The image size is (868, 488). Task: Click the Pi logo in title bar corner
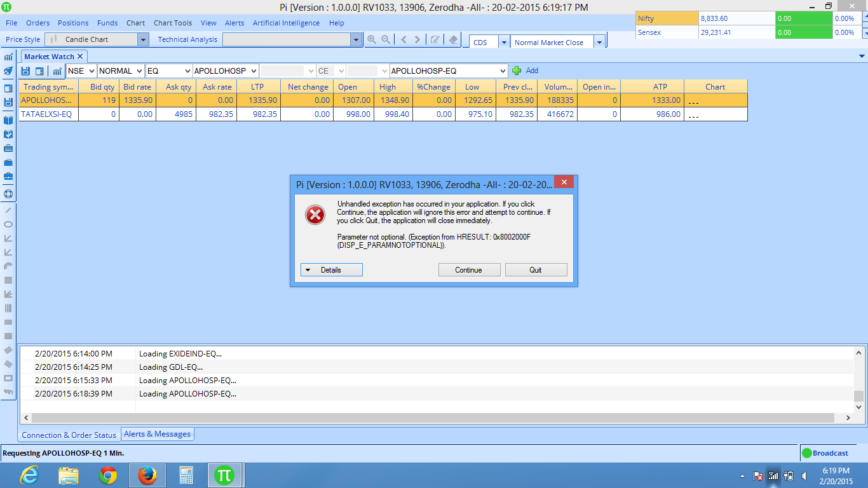[x=6, y=6]
